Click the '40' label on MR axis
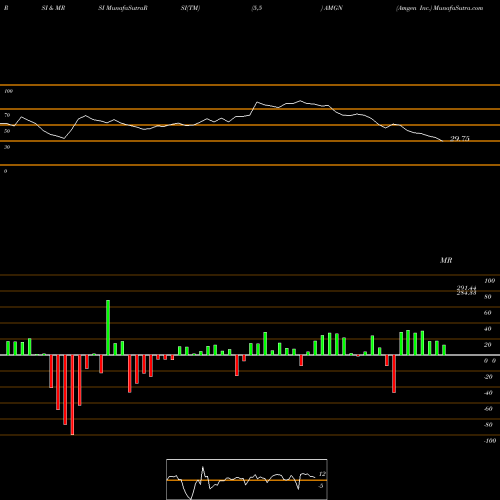Screen dimensions: 500x500 pos(488,329)
